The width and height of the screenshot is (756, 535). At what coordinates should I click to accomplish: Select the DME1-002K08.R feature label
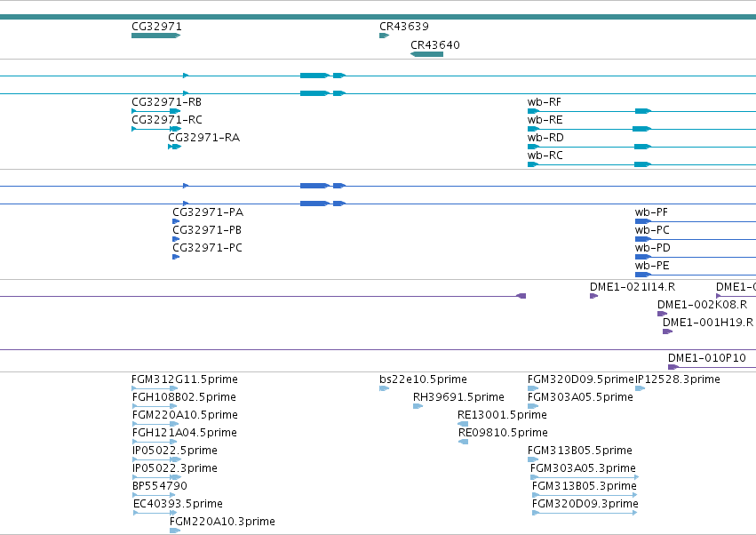pyautogui.click(x=702, y=305)
